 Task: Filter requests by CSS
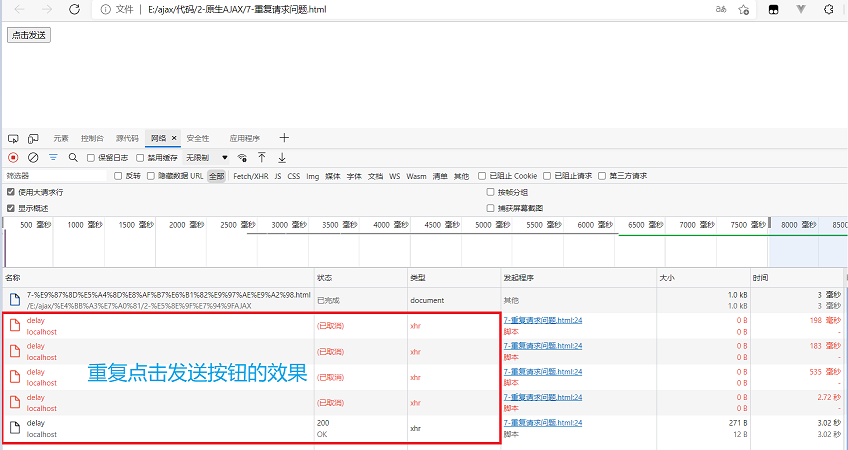coord(294,176)
